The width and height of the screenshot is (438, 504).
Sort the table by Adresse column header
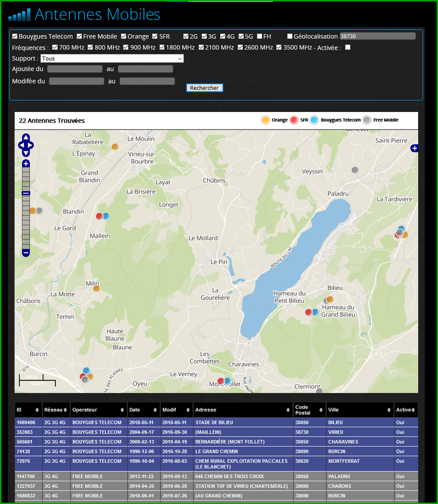242,410
